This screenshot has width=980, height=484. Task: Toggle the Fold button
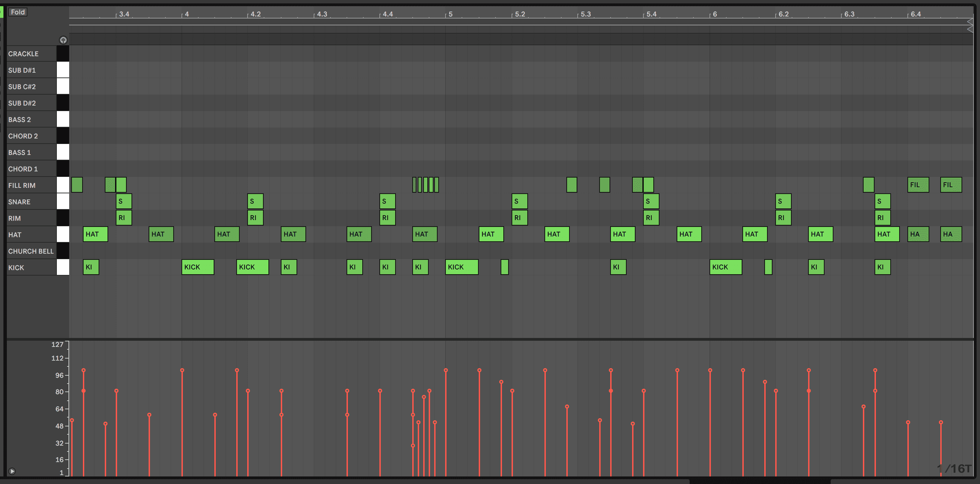click(x=17, y=12)
